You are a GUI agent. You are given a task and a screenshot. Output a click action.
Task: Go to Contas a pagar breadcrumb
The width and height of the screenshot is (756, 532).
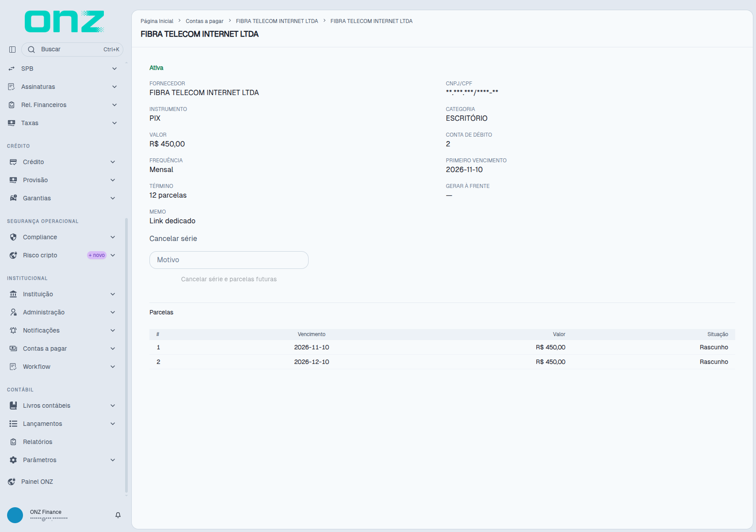tap(205, 21)
